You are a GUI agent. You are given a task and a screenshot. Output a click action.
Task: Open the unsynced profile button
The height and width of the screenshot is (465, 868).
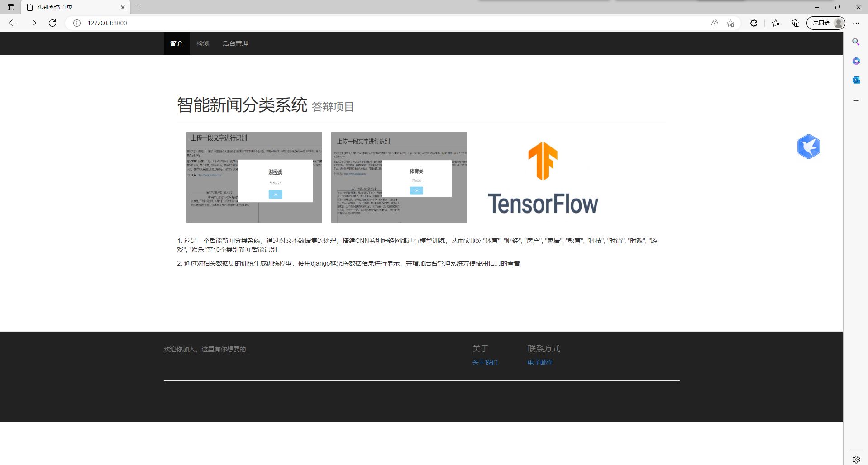click(826, 23)
